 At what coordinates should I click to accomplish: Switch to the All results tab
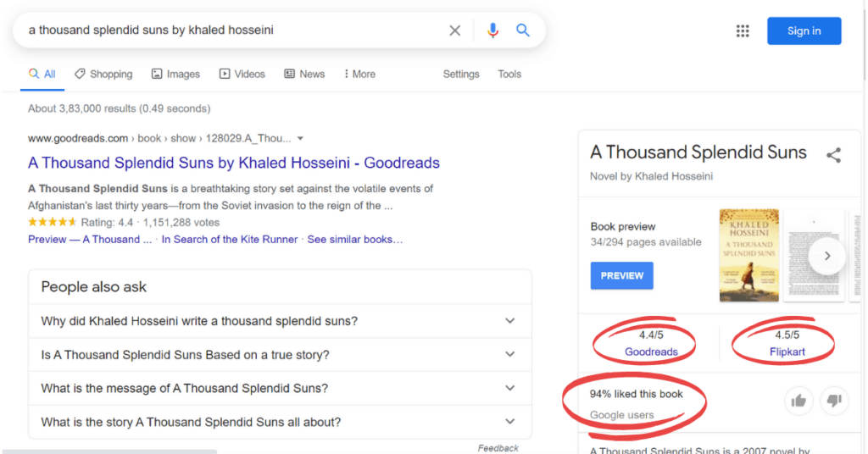point(42,74)
